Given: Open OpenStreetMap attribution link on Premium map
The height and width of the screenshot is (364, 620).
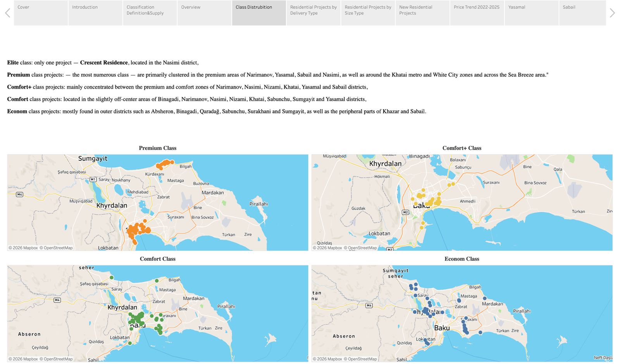Looking at the screenshot, I should (56, 248).
